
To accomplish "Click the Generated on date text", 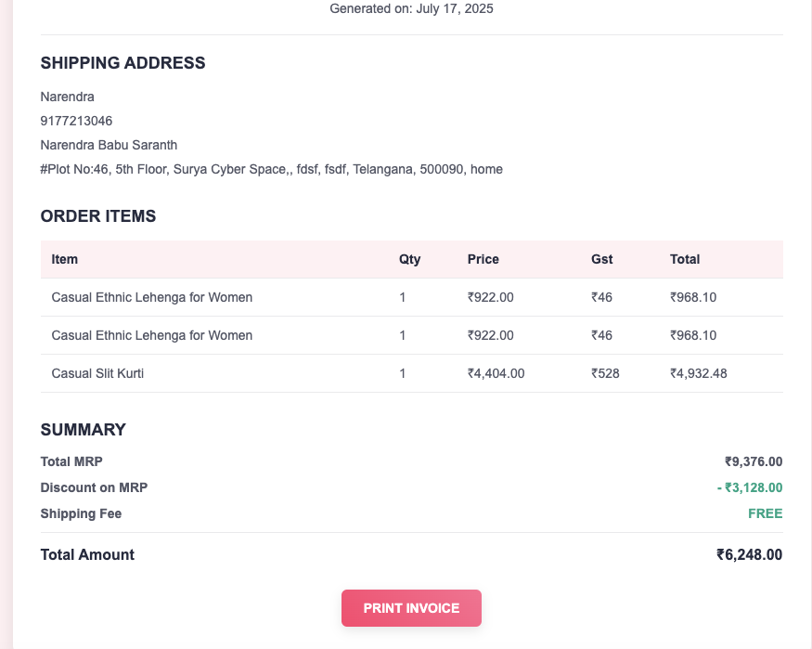I will [x=411, y=8].
